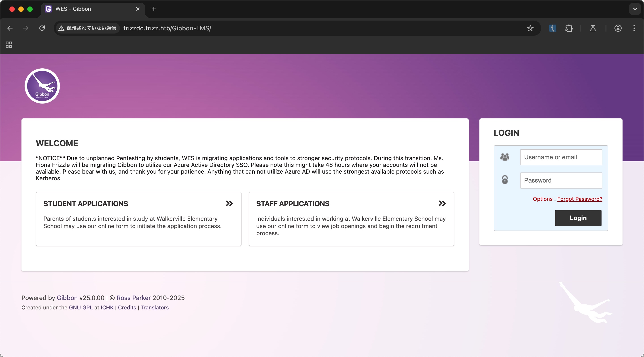Go back to previous page
The width and height of the screenshot is (644, 357).
coord(10,28)
